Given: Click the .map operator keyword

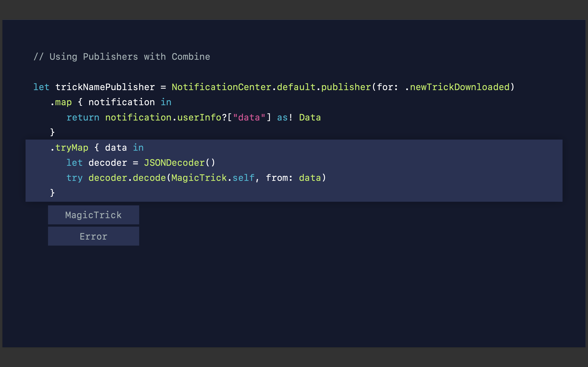Looking at the screenshot, I should pyautogui.click(x=61, y=102).
